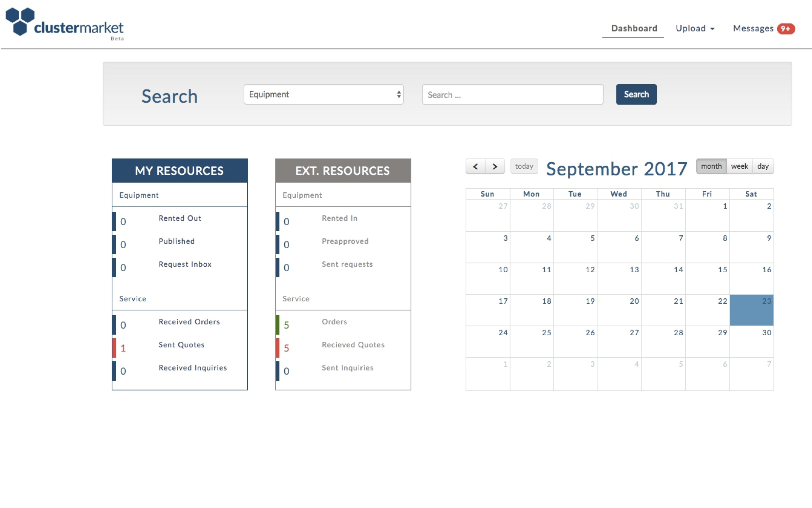Image resolution: width=812 pixels, height=508 pixels.
Task: Go to next month with right arrow
Action: click(495, 166)
